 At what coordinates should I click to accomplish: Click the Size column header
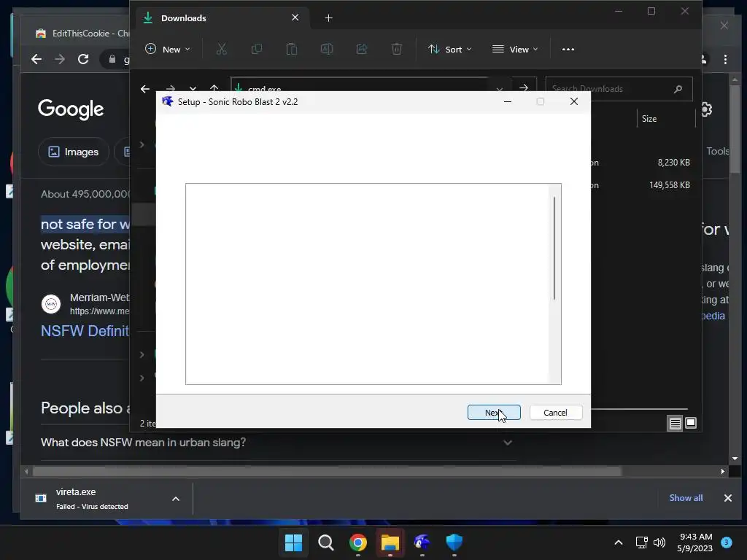pyautogui.click(x=649, y=119)
